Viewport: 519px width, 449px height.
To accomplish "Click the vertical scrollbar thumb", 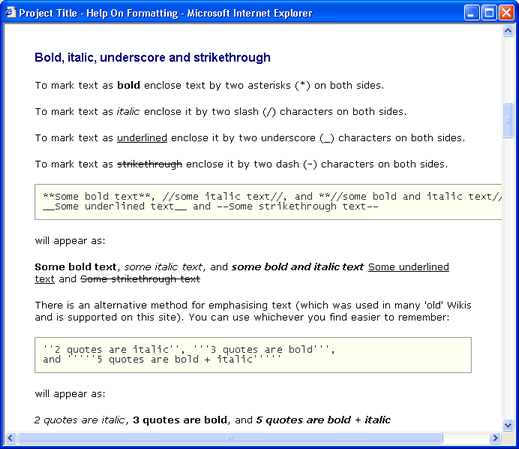I will pyautogui.click(x=508, y=120).
